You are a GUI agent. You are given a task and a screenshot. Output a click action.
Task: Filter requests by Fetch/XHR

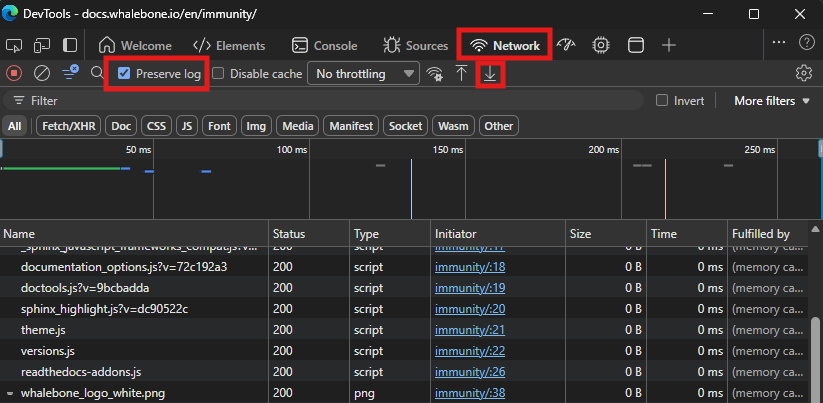coord(68,126)
